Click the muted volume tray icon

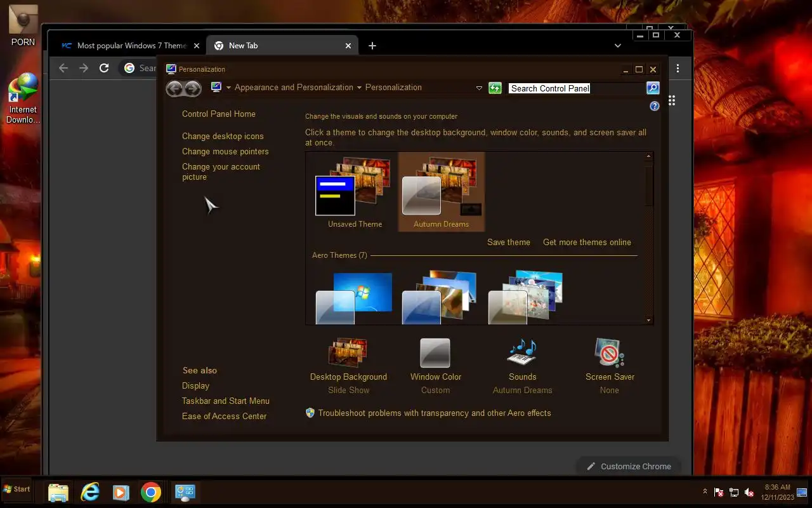click(749, 492)
